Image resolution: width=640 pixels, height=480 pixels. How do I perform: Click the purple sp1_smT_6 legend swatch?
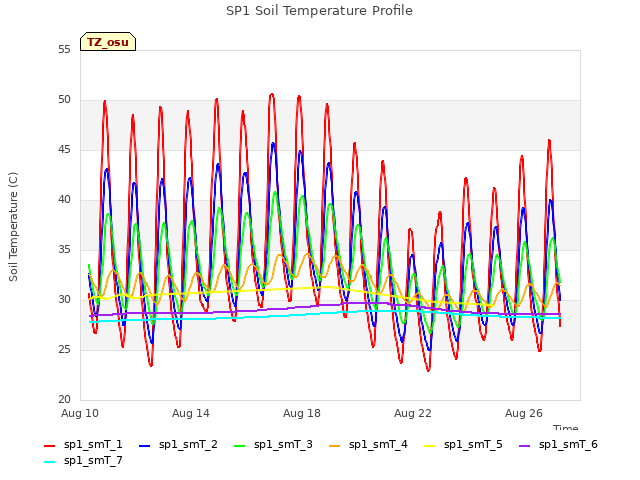point(524,446)
